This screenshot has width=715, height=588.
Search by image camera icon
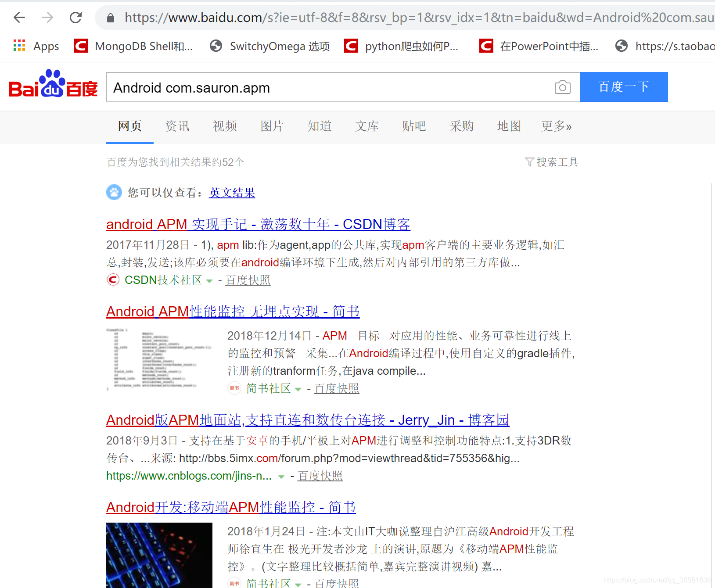(563, 87)
